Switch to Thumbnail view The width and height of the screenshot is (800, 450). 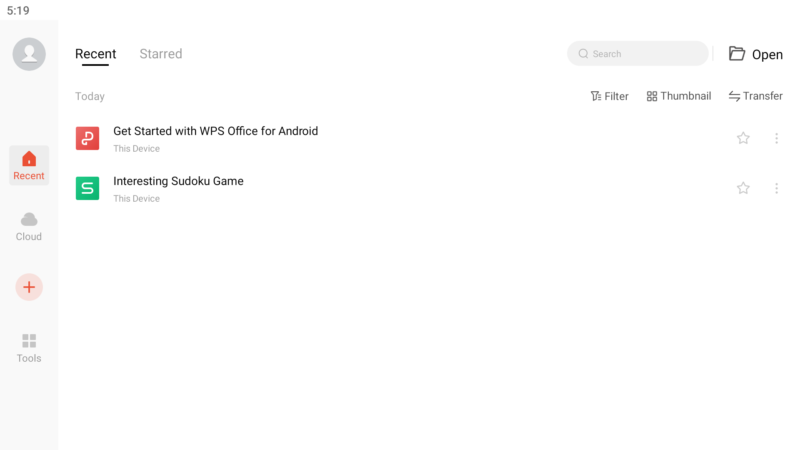pyautogui.click(x=678, y=96)
